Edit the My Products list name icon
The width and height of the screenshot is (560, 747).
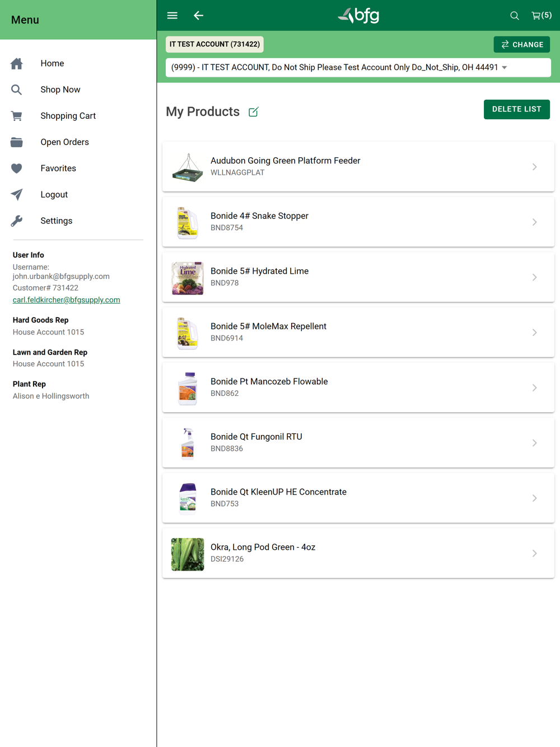click(254, 112)
